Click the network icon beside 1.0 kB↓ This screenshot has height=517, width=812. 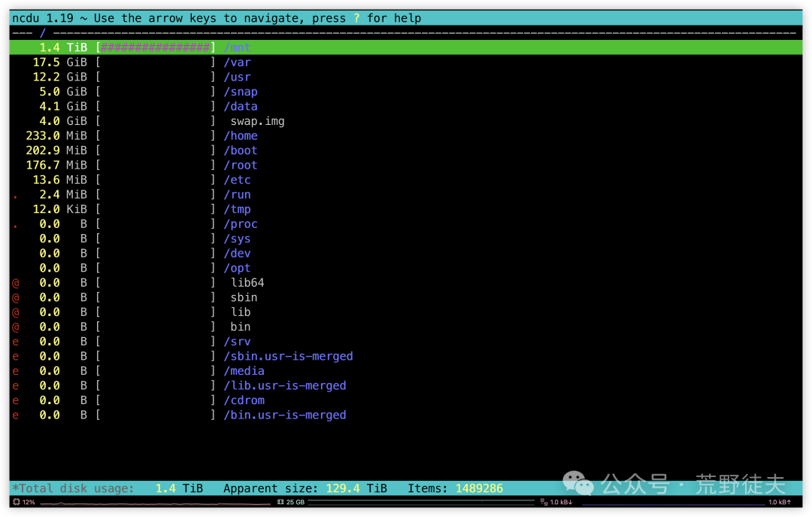(544, 502)
